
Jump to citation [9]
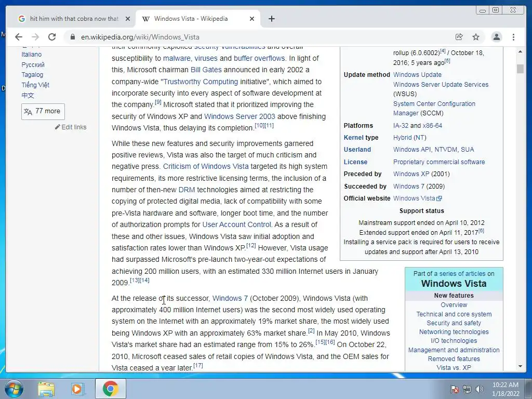[158, 102]
